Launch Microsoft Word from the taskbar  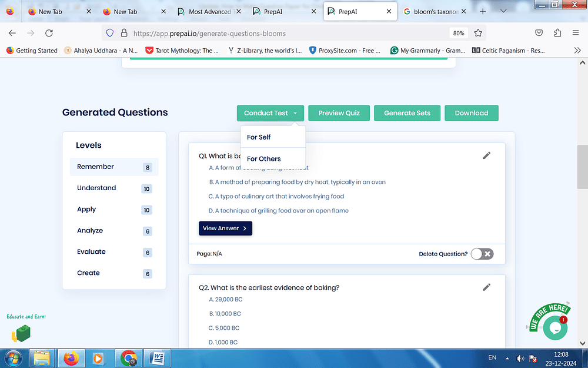click(158, 357)
